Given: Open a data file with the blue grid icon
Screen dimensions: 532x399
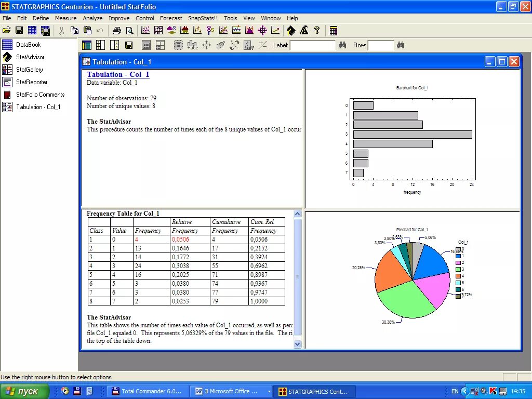Looking at the screenshot, I should [32, 31].
